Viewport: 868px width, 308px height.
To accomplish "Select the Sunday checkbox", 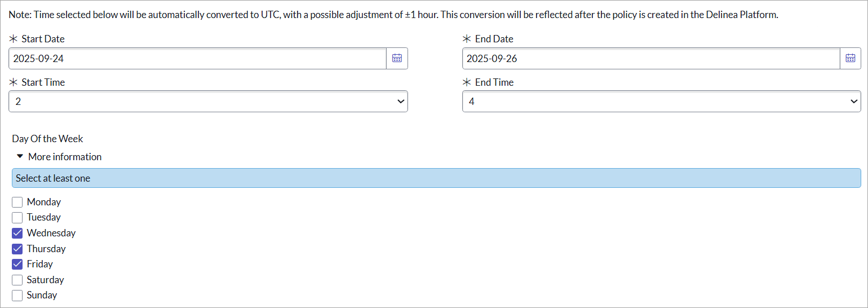I will click(17, 295).
